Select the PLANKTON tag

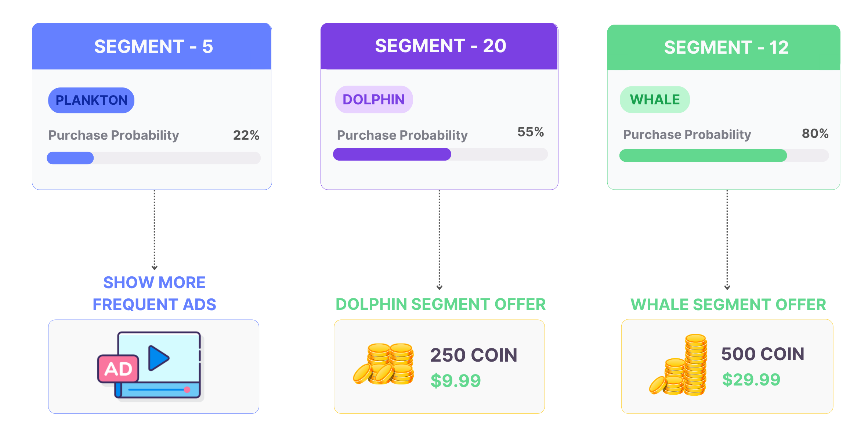91,100
